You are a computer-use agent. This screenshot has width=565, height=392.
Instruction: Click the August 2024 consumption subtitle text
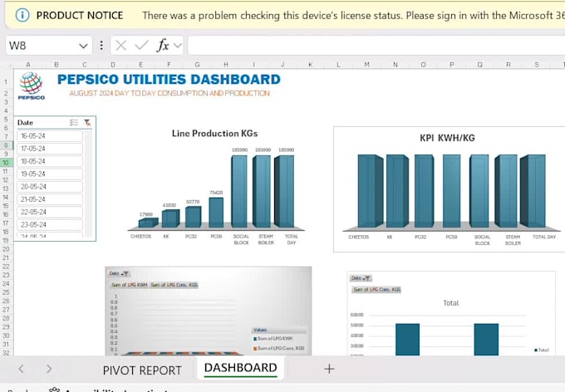[169, 93]
